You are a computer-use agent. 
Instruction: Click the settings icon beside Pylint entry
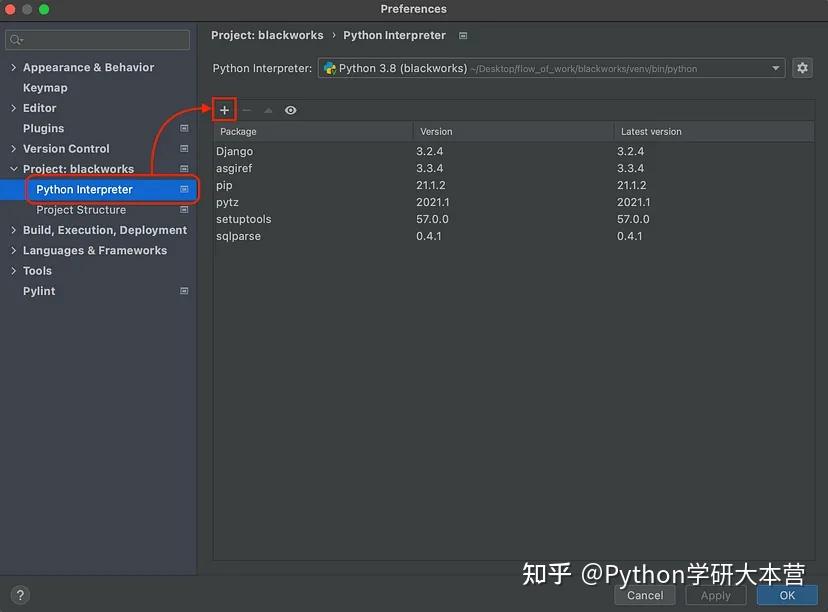tap(183, 291)
